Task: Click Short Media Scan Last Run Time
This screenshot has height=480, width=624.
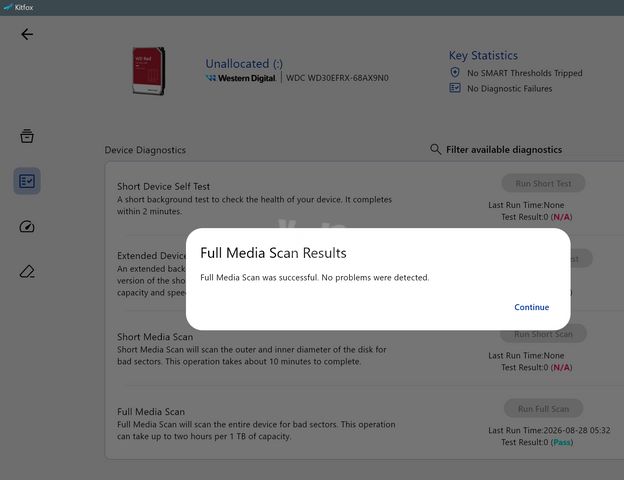Action: pos(526,355)
